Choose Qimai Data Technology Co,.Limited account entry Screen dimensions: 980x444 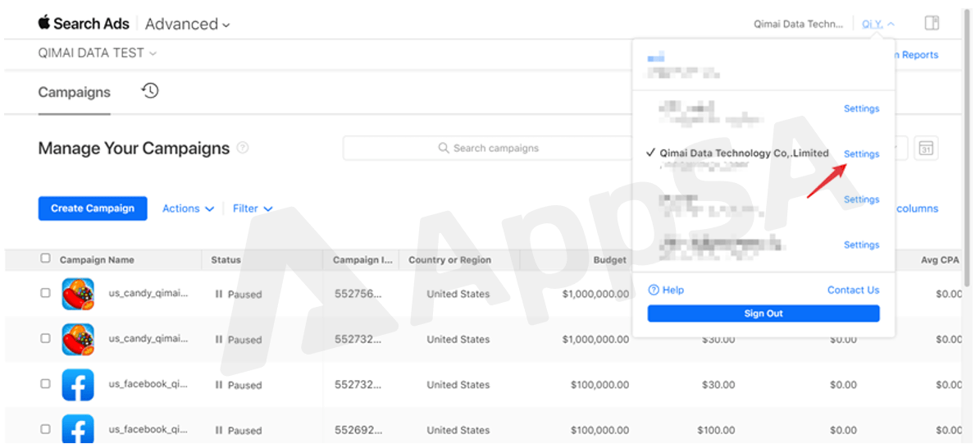[x=744, y=153]
